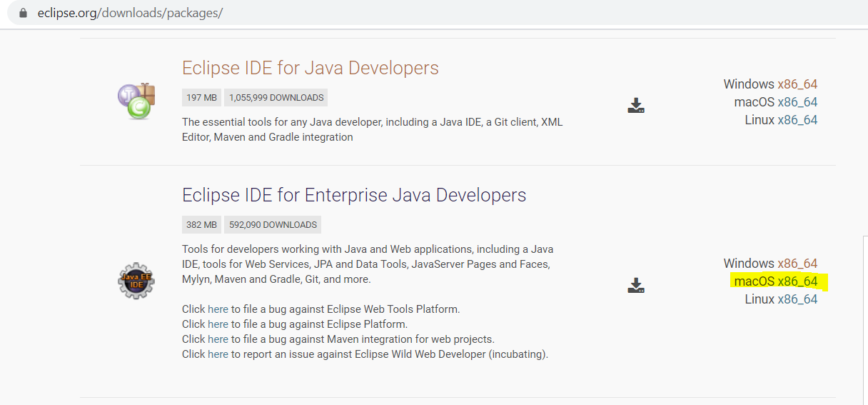868x405 pixels.
Task: Click the 382 MB size badge
Action: (201, 224)
